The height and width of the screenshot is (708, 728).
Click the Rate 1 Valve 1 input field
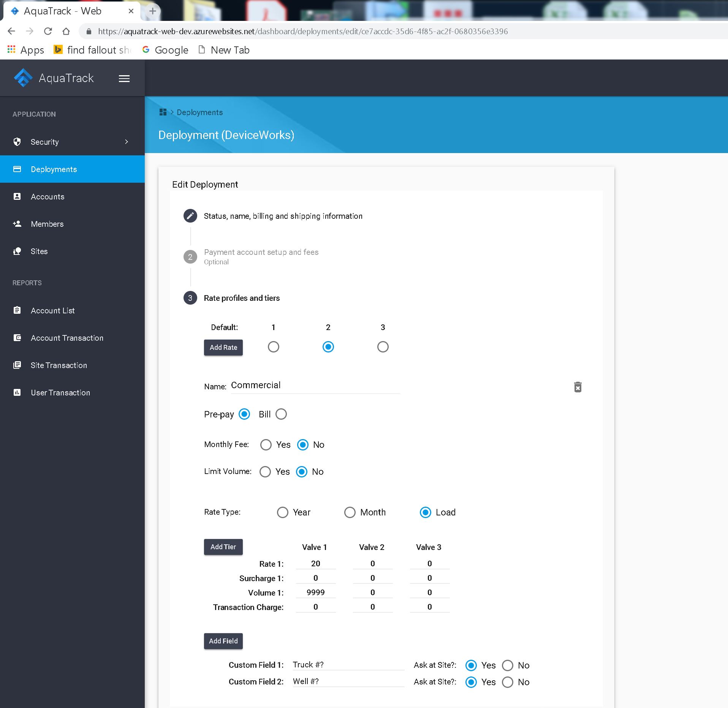coord(315,564)
